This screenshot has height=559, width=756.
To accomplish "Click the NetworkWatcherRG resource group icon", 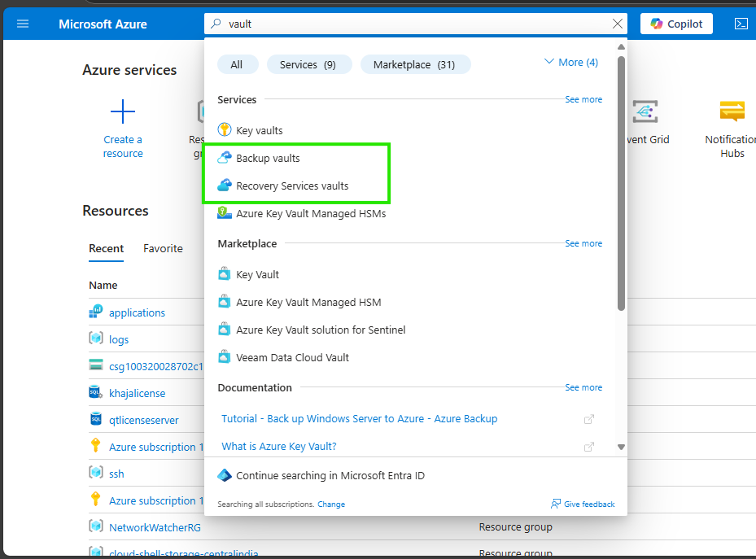I will click(96, 526).
